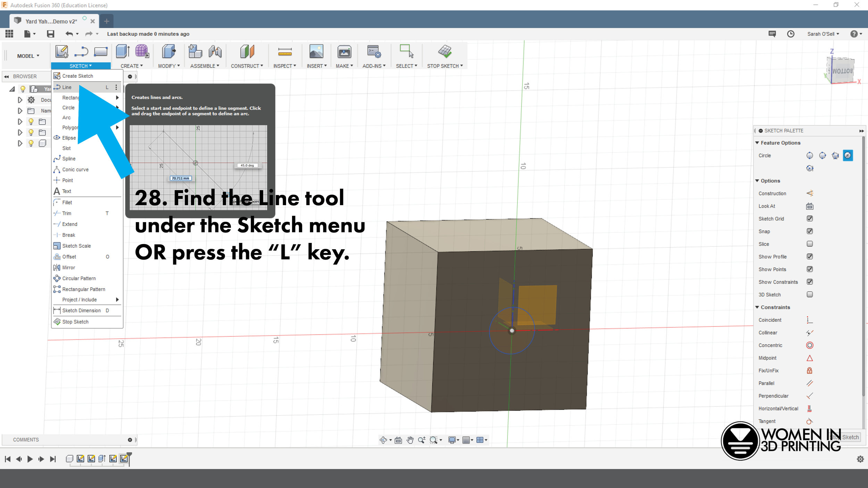Click the Create Form purple icon

coord(142,51)
